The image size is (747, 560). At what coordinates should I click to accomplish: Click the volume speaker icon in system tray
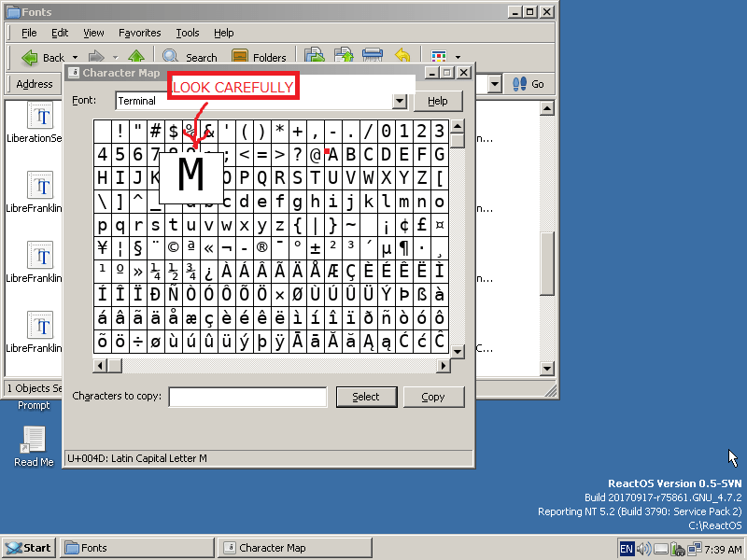coord(644,548)
